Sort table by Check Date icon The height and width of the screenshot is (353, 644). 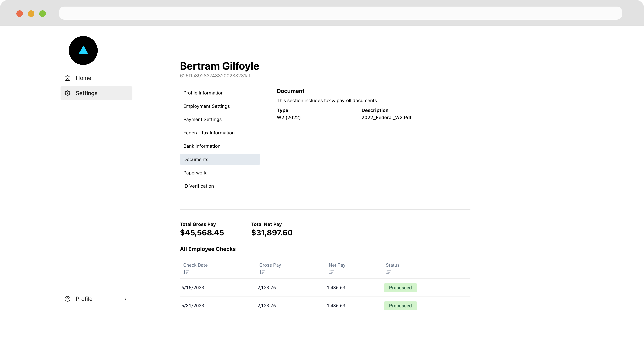pos(186,272)
